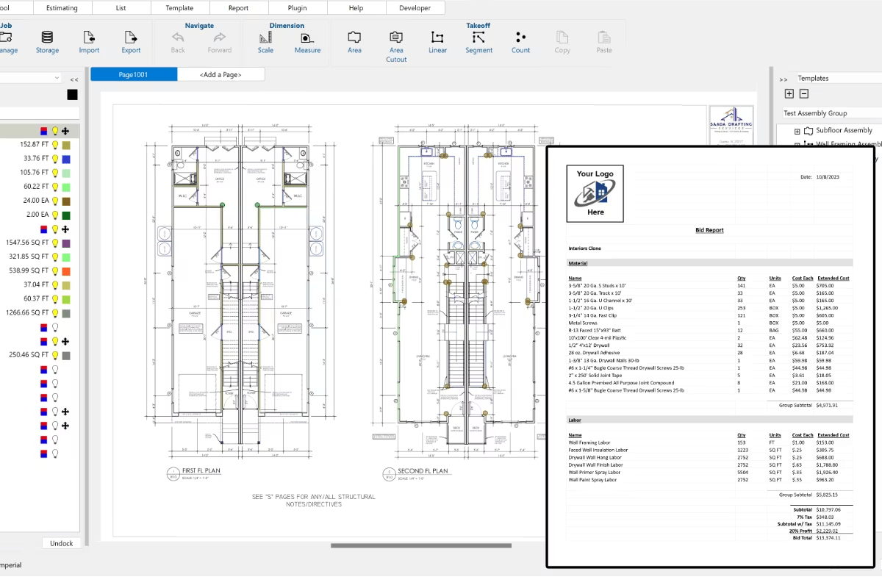The image size is (882, 588).
Task: Switch to the Page1001 tab
Action: (x=133, y=73)
